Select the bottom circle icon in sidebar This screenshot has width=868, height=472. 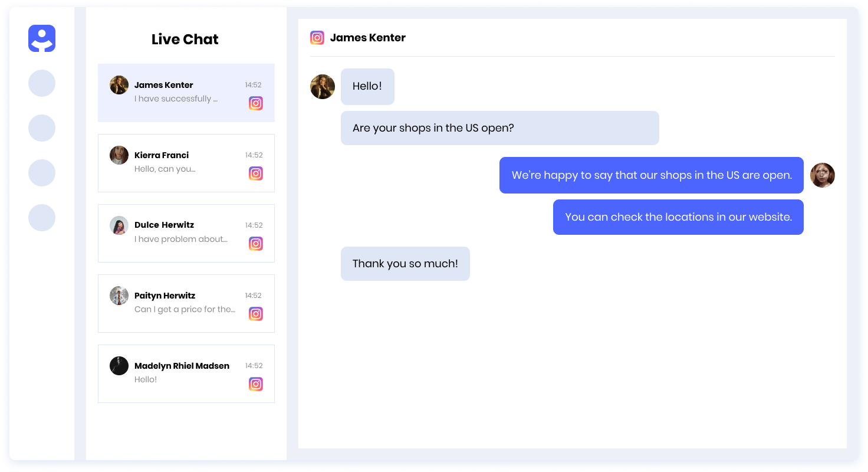(41, 218)
